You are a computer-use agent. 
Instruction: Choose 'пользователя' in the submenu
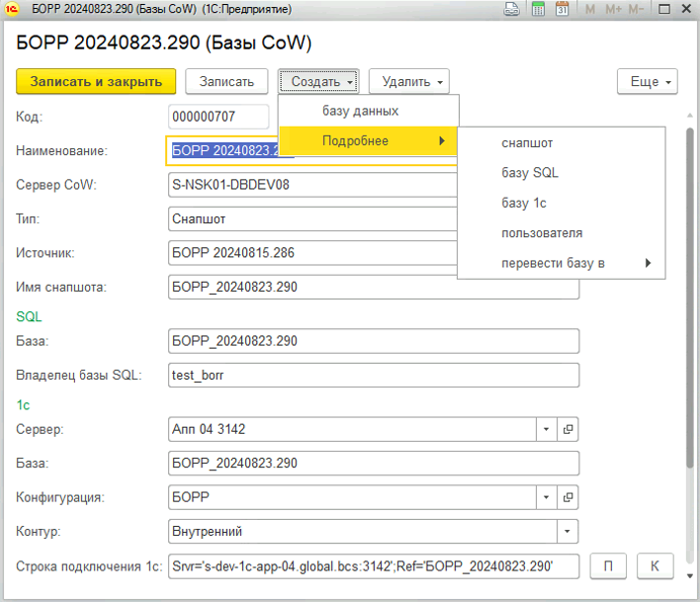pos(562,233)
